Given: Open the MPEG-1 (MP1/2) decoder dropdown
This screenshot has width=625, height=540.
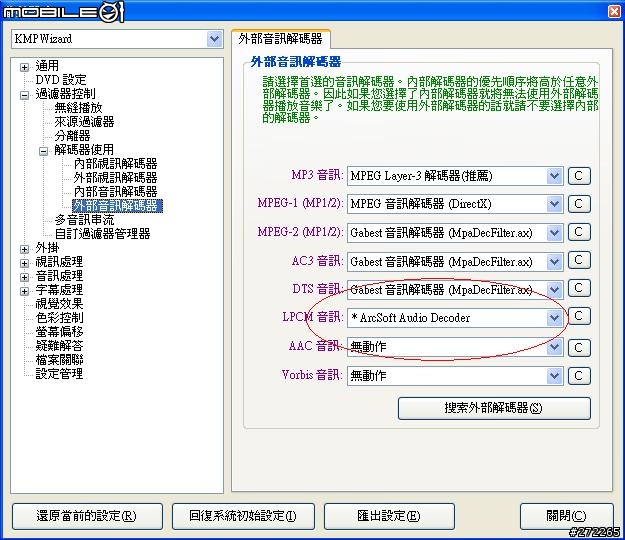Looking at the screenshot, I should [554, 204].
